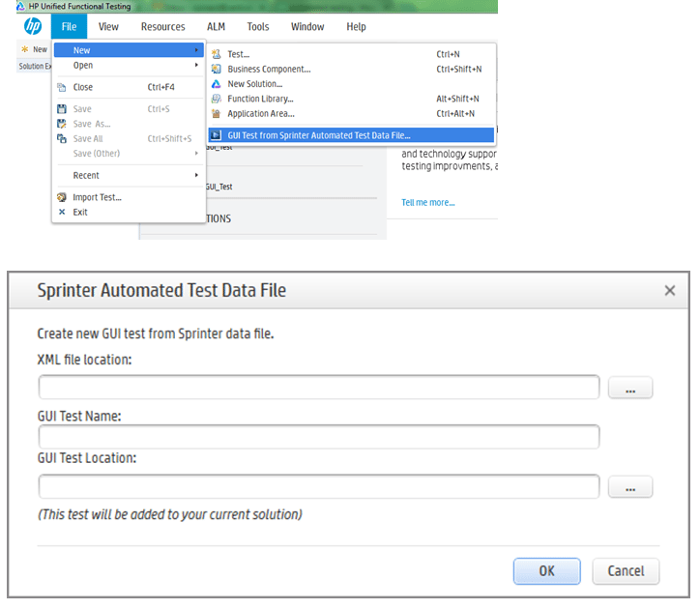Open the View menu
Image resolution: width=700 pixels, height=609 pixels.
pos(108,27)
